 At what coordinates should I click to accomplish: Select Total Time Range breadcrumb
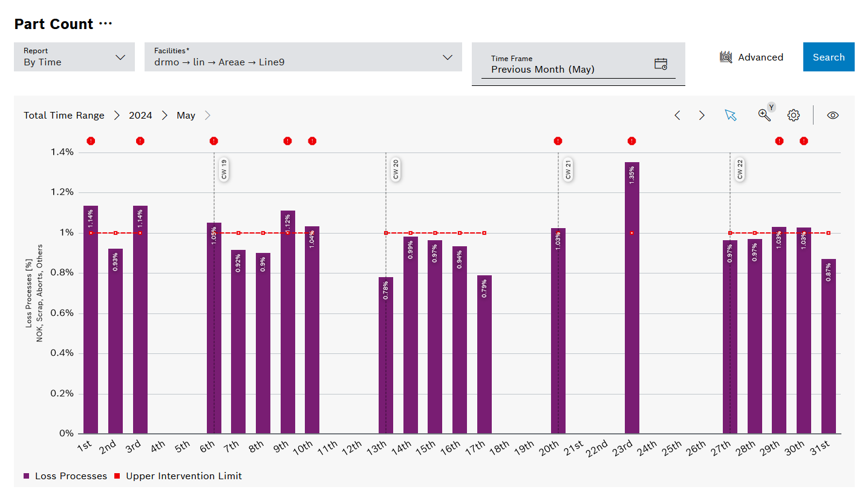[64, 116]
